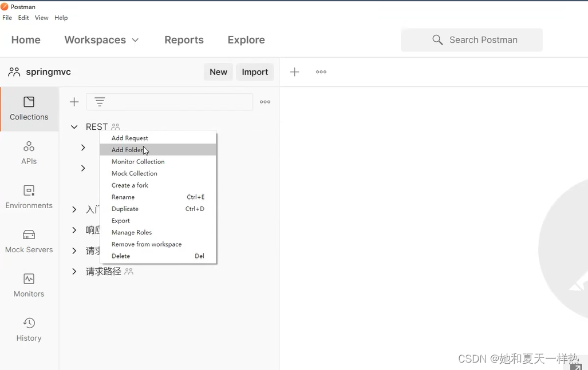Open the Workspaces dropdown

(x=101, y=39)
